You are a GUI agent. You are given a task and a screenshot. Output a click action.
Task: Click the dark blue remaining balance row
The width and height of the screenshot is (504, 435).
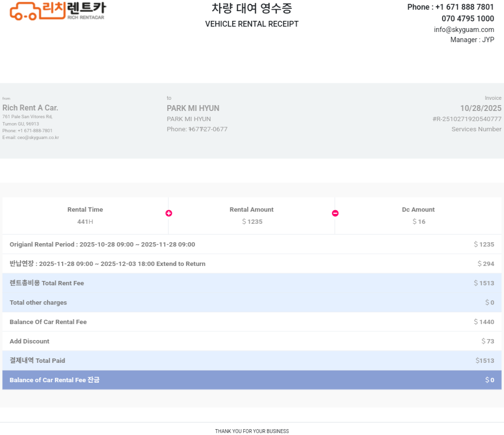coord(252,380)
